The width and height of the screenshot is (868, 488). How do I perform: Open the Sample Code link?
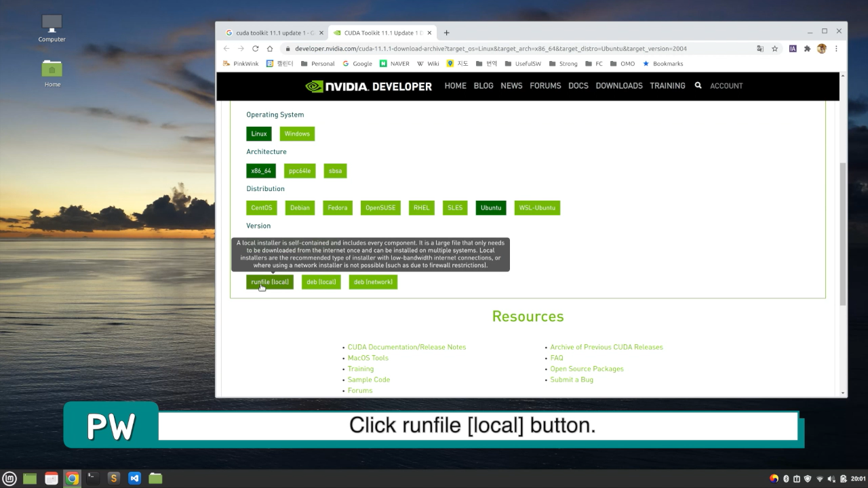click(369, 380)
